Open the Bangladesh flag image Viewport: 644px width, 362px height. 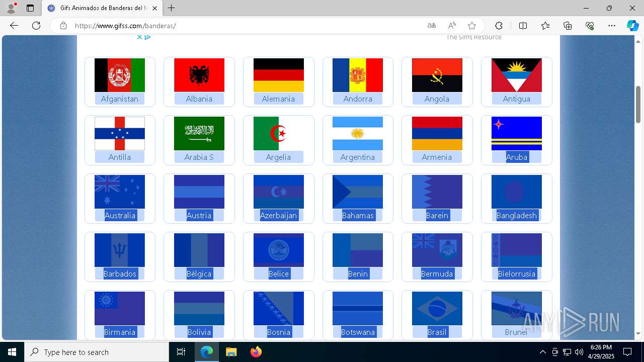pos(517,192)
